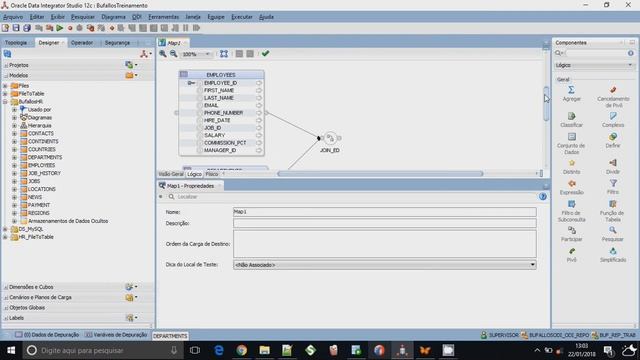The width and height of the screenshot is (640, 360).
Task: Select the SALARY column in EMPLOYEES
Action: click(x=214, y=135)
